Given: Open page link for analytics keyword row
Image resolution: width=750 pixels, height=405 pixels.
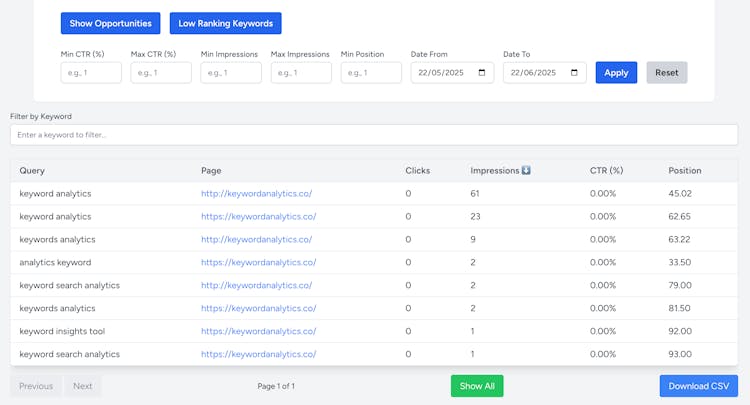Looking at the screenshot, I should (x=258, y=262).
